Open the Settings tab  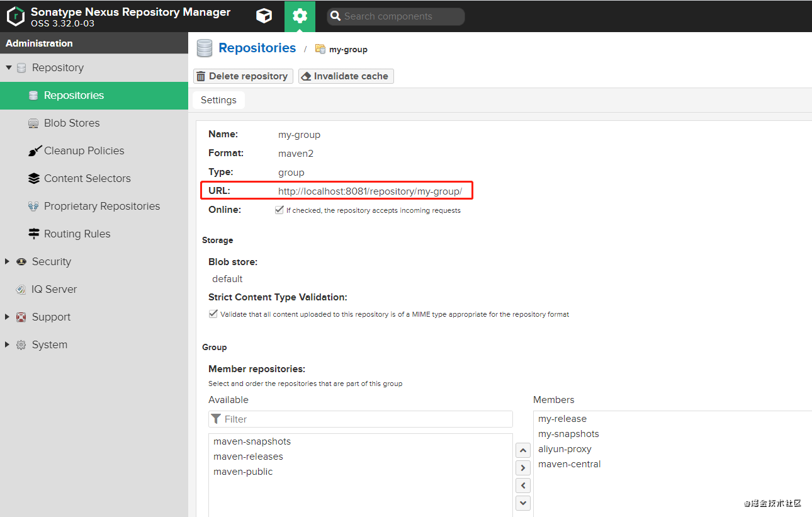tap(218, 100)
